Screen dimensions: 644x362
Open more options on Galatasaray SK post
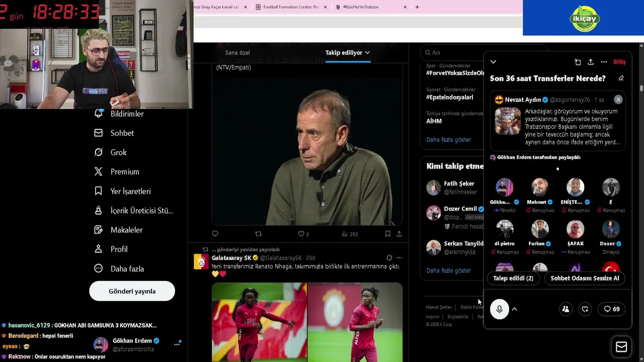pos(399,258)
